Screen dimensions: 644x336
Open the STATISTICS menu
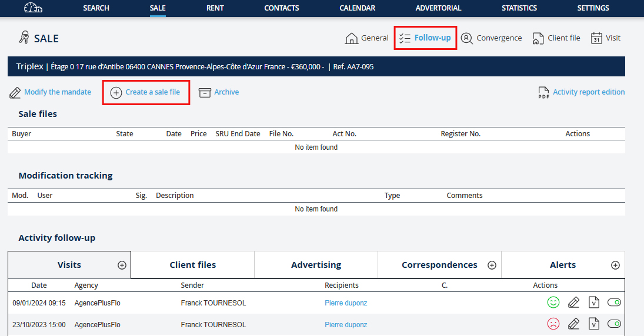(519, 8)
